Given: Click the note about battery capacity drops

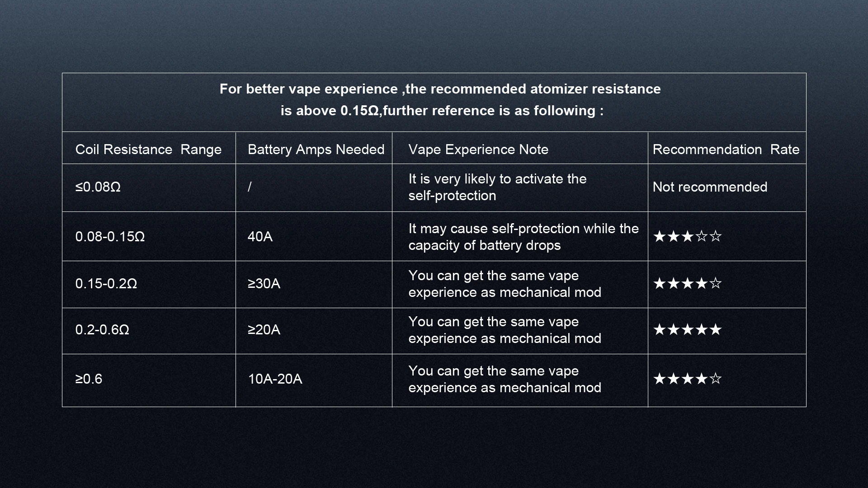Looking at the screenshot, I should click(x=523, y=237).
